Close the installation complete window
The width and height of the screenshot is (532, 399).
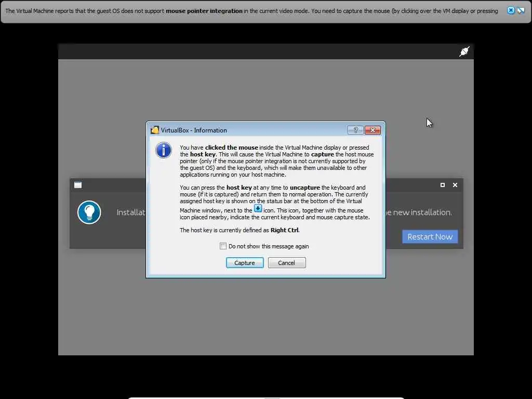click(x=455, y=185)
